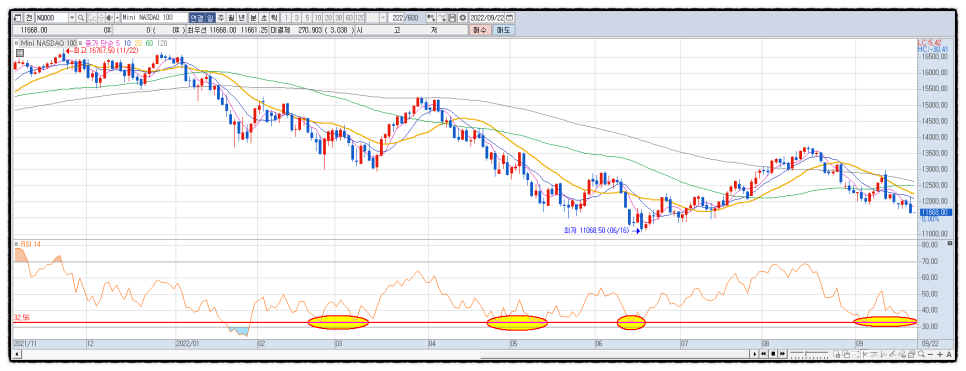Viewport: 966px width, 371px height.
Task: Choose the 3 interval button
Action: click(x=296, y=17)
